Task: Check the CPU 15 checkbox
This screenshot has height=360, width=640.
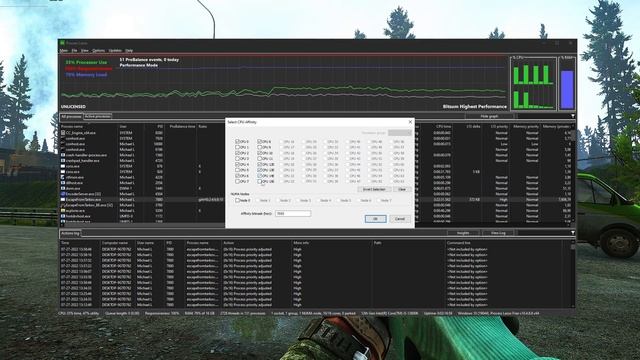Action: [259, 182]
